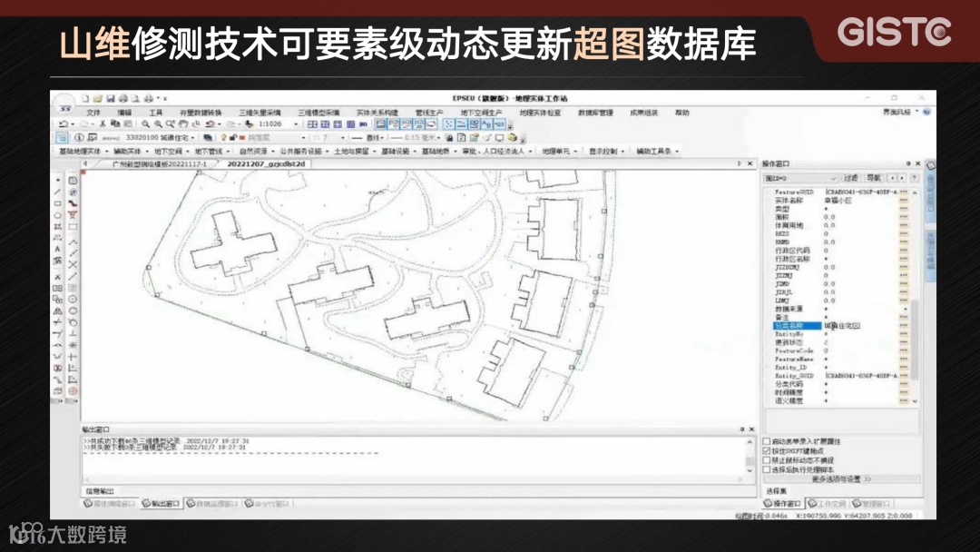
Task: Switch to 输出窗口 bottom tab
Action: [x=162, y=503]
